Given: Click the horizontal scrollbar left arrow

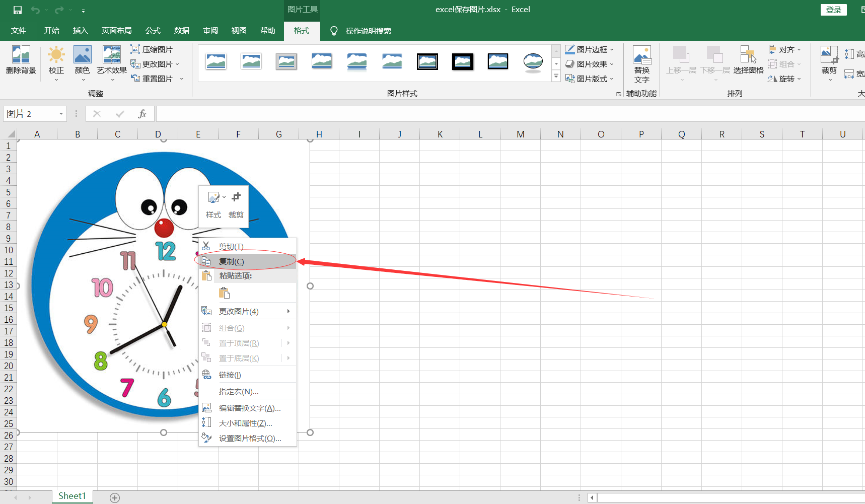Looking at the screenshot, I should pos(593,497).
